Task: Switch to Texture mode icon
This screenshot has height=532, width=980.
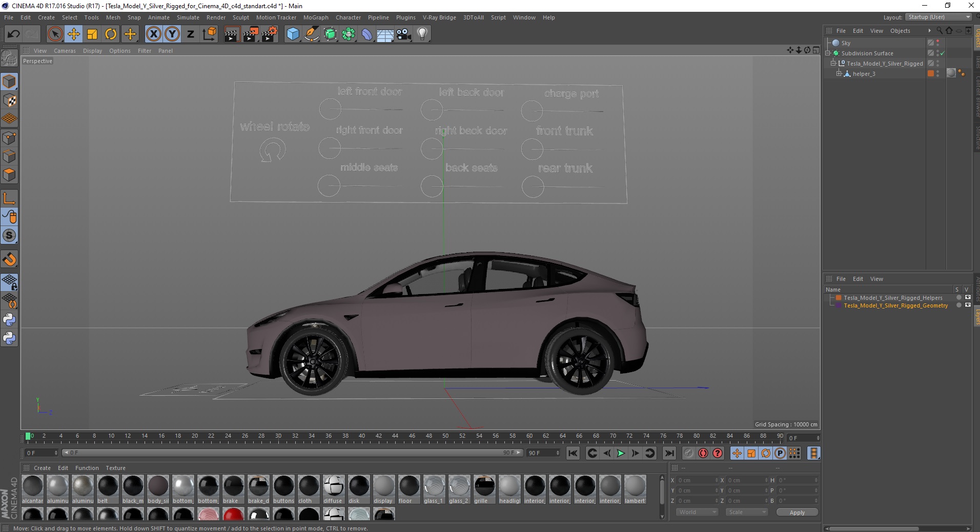Action: pos(9,100)
